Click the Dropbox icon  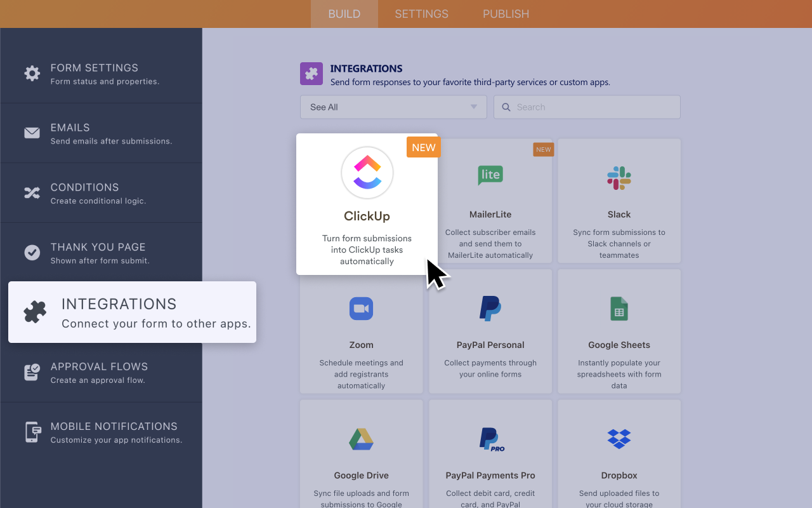[x=619, y=439]
